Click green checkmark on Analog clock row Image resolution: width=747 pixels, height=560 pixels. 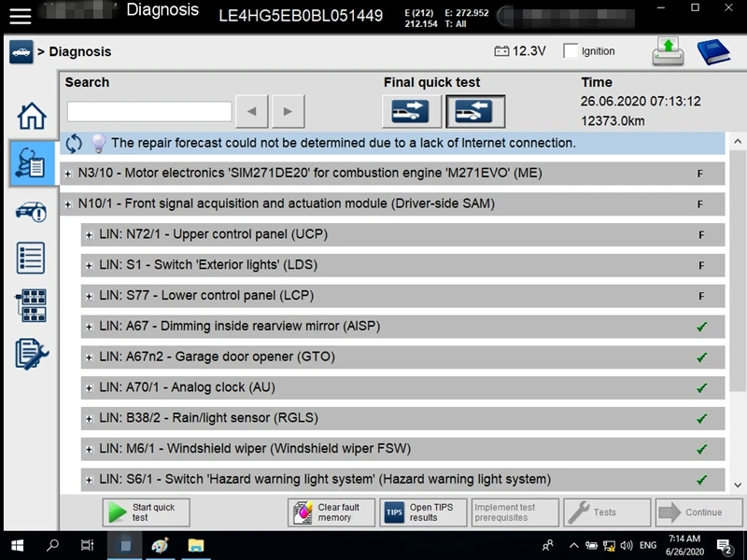701,388
